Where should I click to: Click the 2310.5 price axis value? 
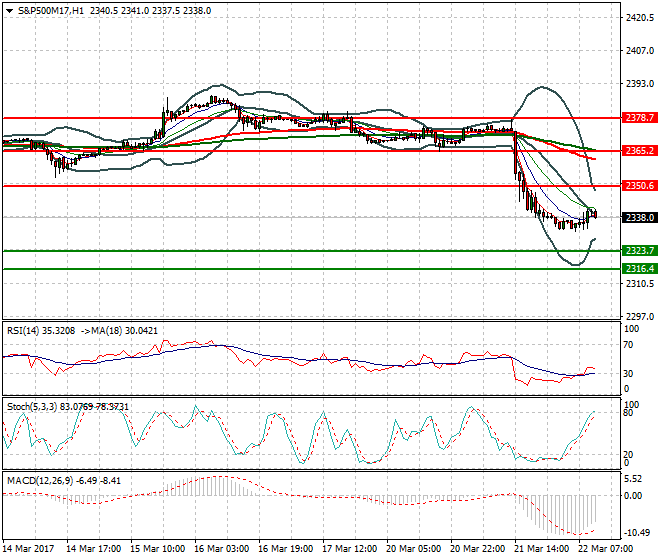pos(640,284)
